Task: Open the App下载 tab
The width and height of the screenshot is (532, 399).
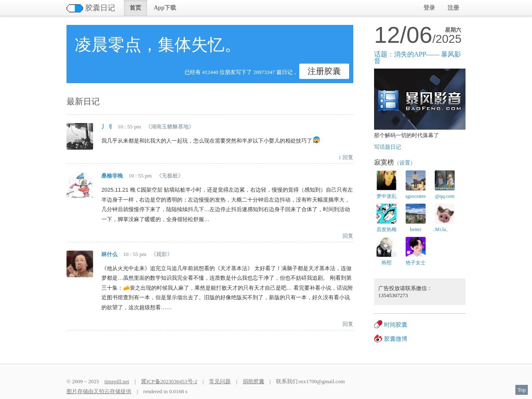Action: 165,8
